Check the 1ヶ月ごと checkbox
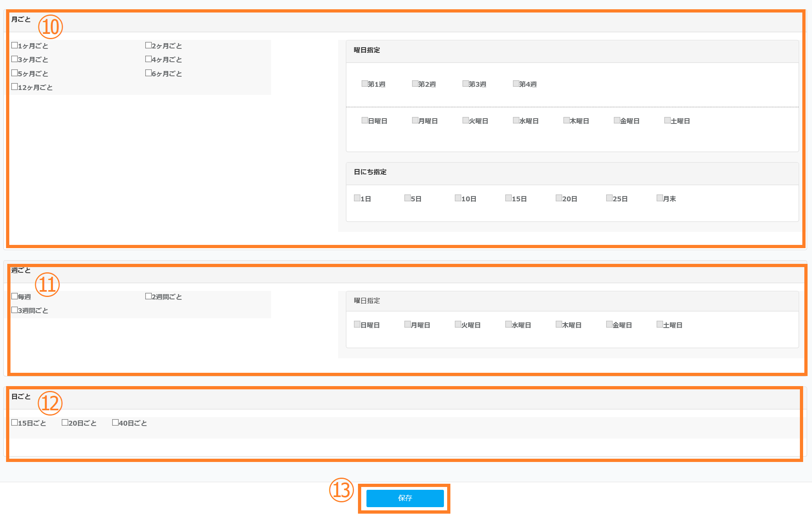The image size is (812, 514). (15, 45)
